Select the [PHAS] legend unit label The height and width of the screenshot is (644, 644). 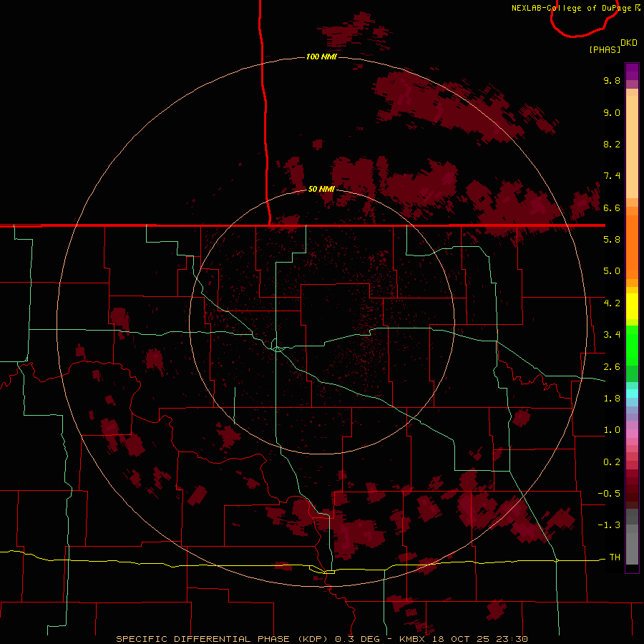[605, 49]
